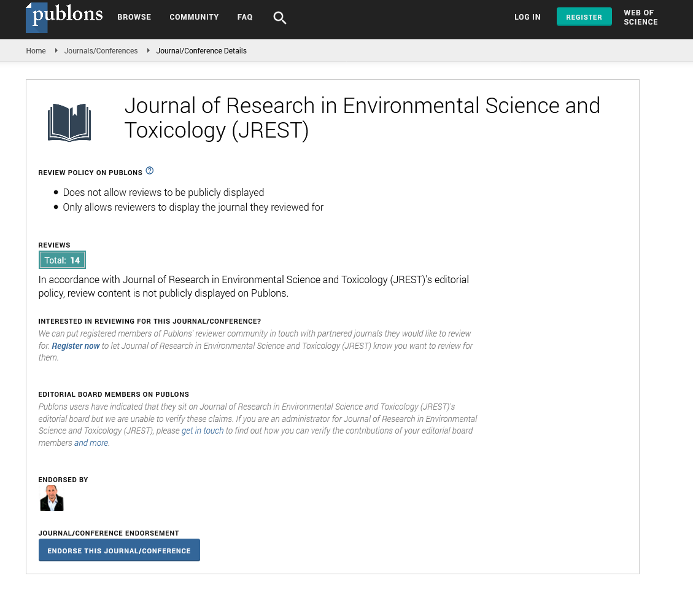The height and width of the screenshot is (616, 693).
Task: Click the search magnifier icon
Action: tap(279, 18)
